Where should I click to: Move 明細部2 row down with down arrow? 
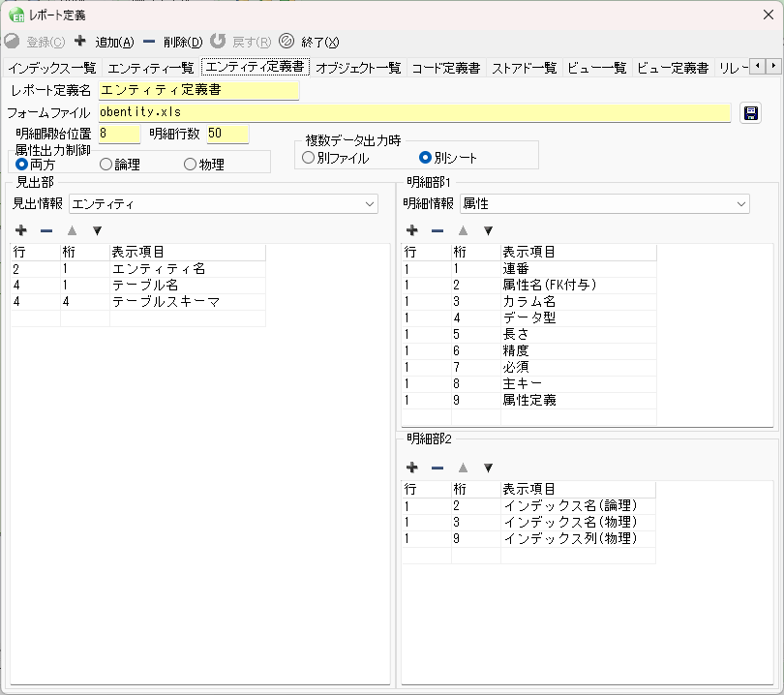point(489,468)
